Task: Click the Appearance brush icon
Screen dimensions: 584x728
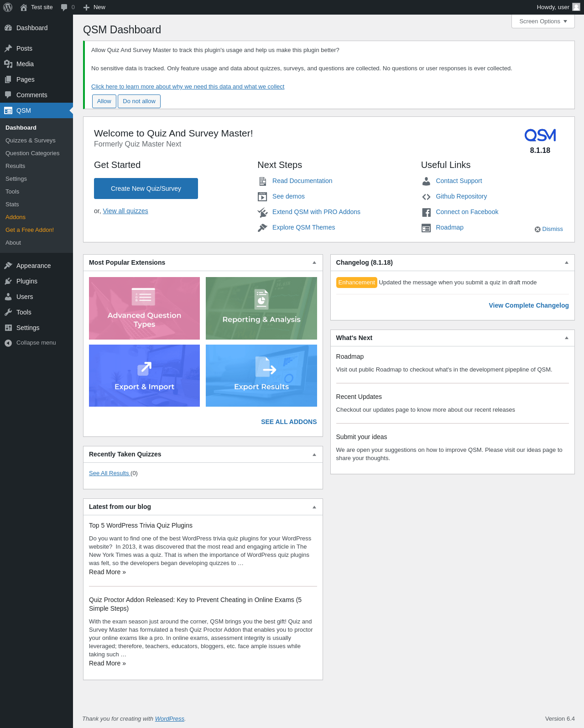Action: (8, 266)
